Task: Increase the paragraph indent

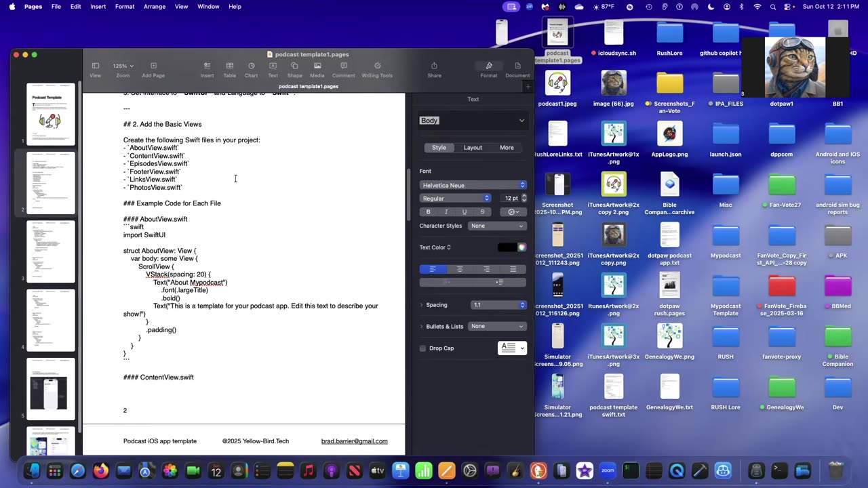Action: (500, 282)
